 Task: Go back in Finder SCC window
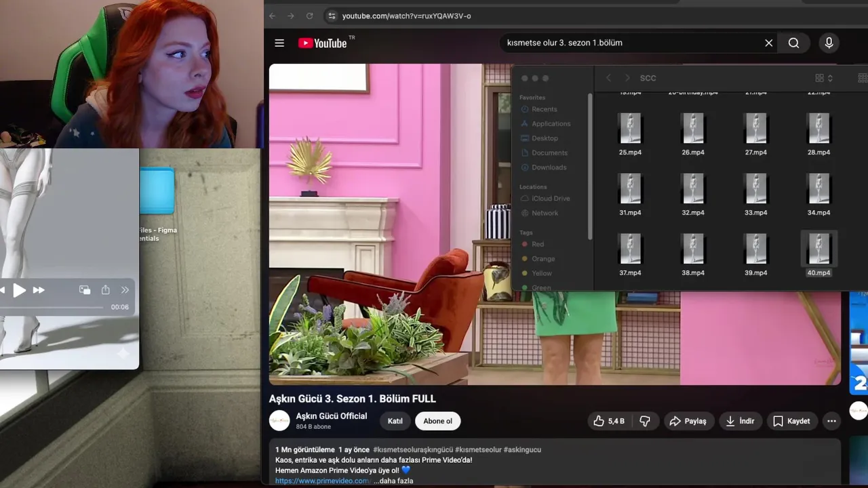608,78
